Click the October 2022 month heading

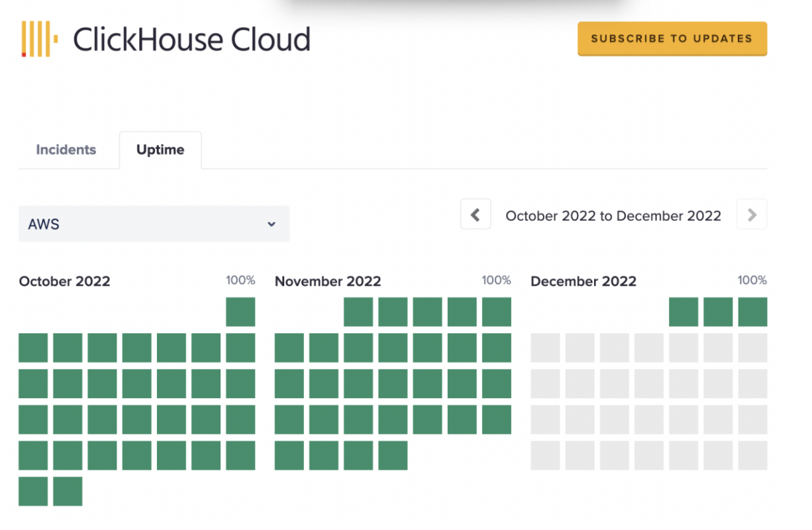(x=65, y=282)
